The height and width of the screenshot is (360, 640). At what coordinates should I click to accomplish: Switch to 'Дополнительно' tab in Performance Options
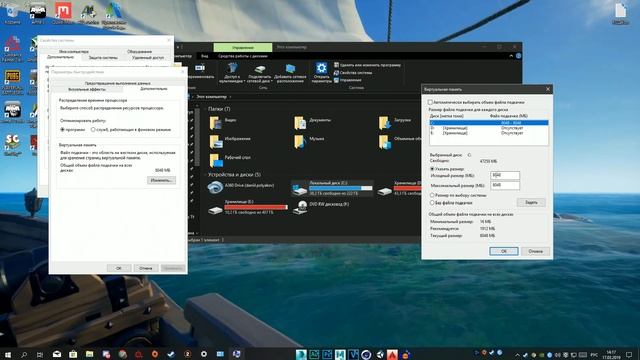click(153, 89)
